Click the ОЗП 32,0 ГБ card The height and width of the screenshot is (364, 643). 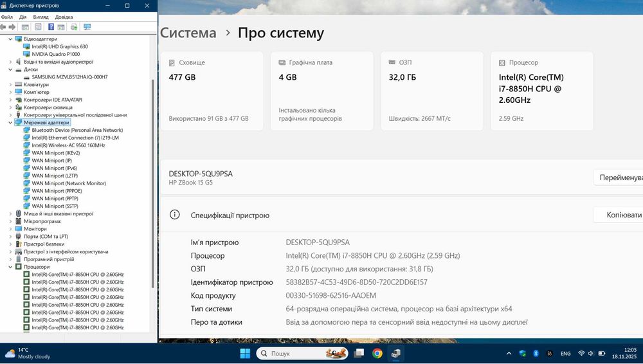432,91
